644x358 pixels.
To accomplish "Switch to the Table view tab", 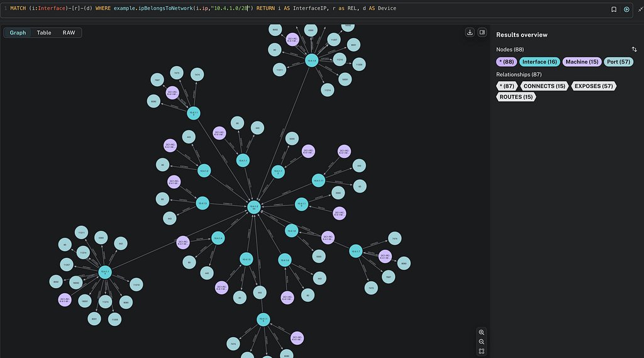I will [44, 33].
